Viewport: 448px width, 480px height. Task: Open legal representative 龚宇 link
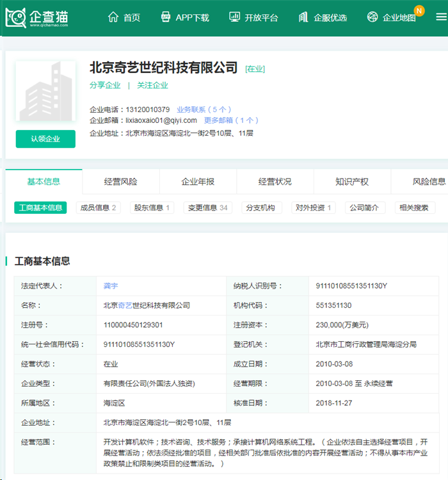(111, 286)
